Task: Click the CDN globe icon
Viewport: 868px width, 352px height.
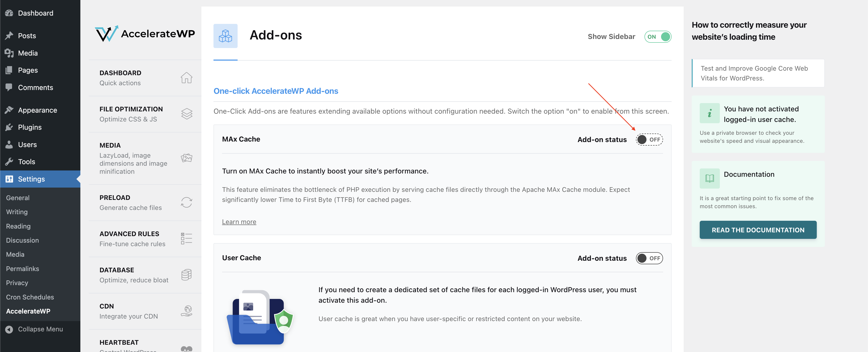Action: pos(186,311)
